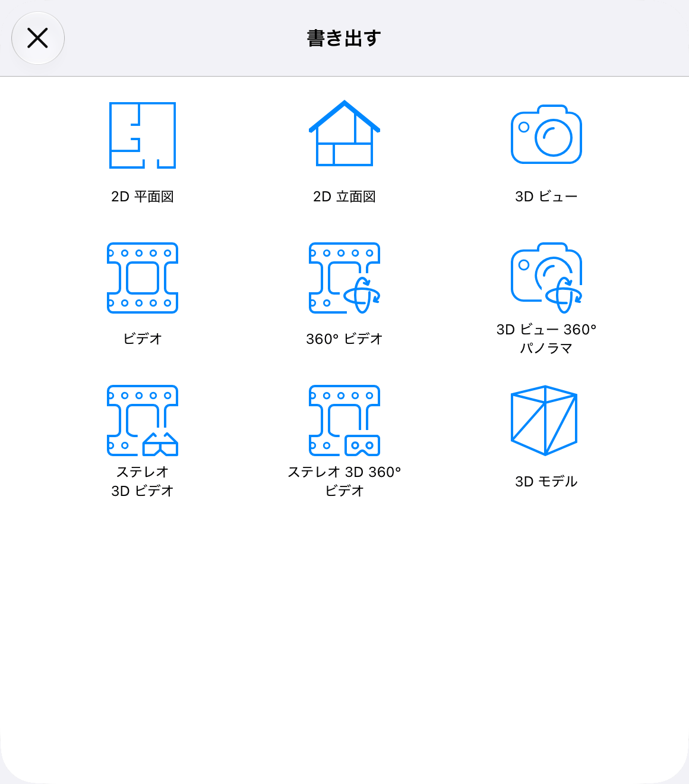Select the stereo 3D video glasses icon
Screen dimensions: 689x784
click(143, 421)
